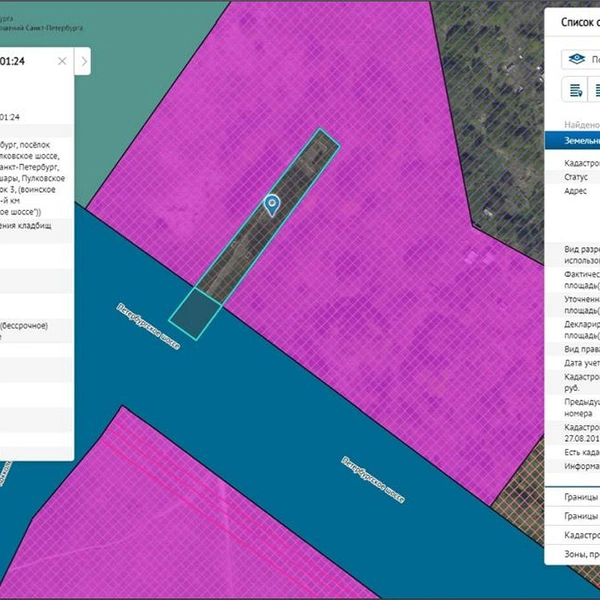Click the 'Декларир…' area label
The height and width of the screenshot is (600, 600).
tap(582, 330)
